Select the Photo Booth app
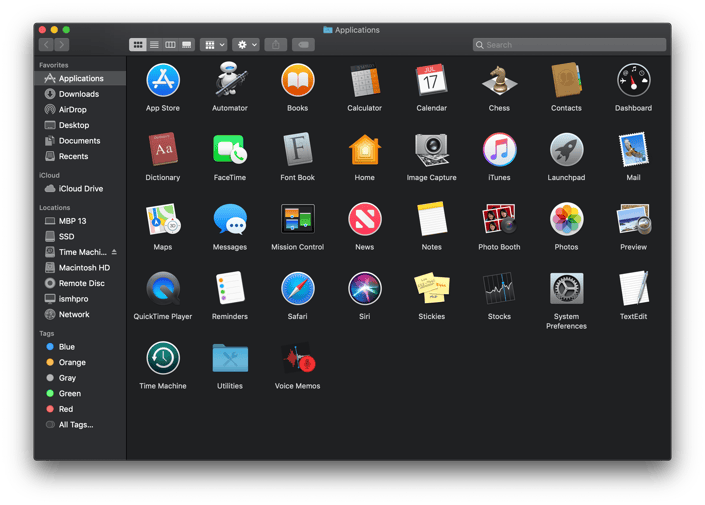705x505 pixels. (499, 219)
